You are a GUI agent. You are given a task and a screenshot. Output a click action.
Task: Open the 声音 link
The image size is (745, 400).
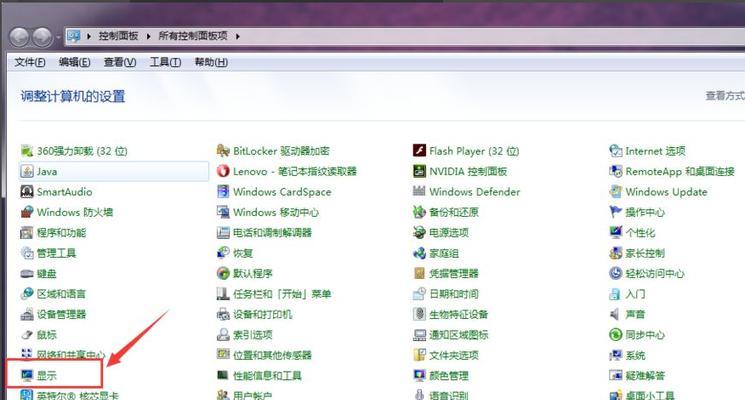[x=635, y=314]
